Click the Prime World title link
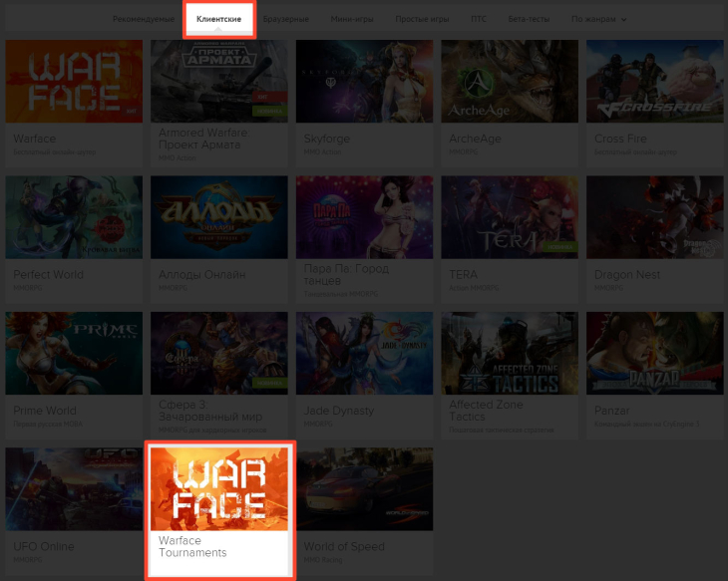This screenshot has height=581, width=728. pyautogui.click(x=45, y=411)
